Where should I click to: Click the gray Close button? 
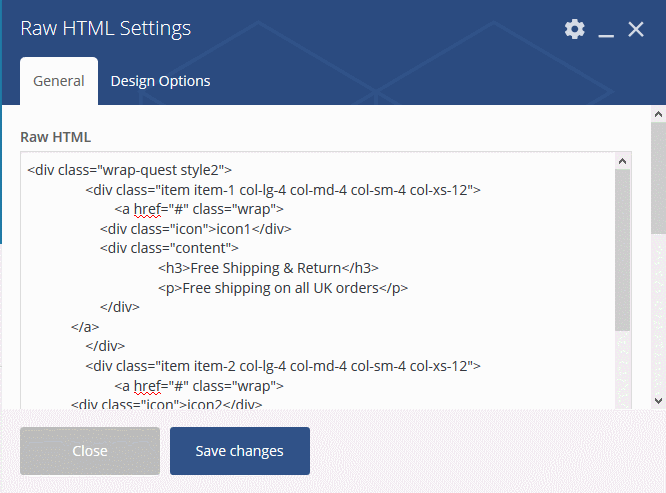(x=90, y=451)
